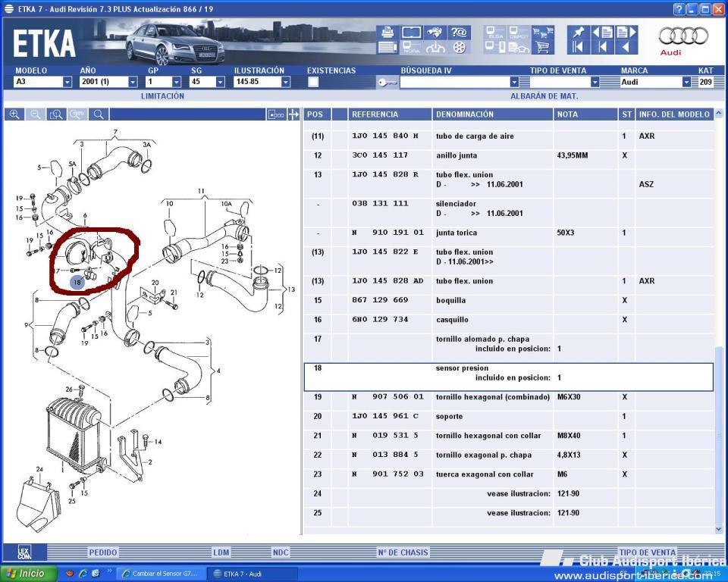
Task: Open the Windows Inicio start button
Action: click(28, 574)
